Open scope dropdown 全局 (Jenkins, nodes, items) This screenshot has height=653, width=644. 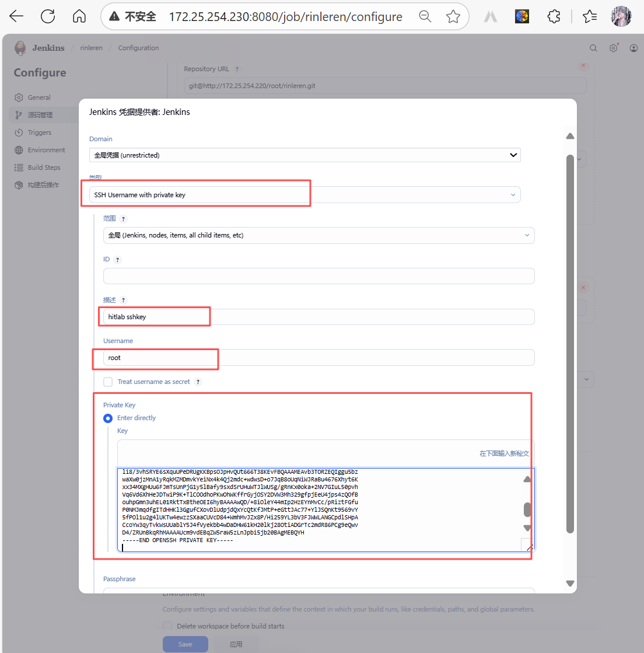pyautogui.click(x=319, y=235)
